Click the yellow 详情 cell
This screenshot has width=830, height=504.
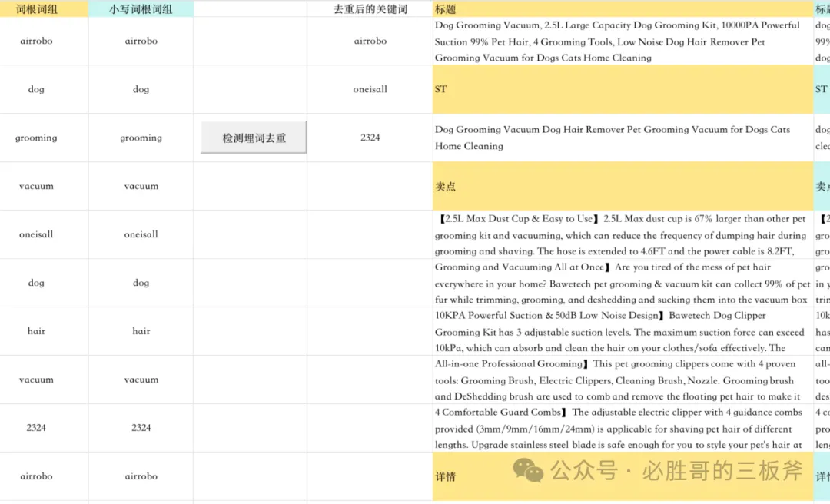point(623,476)
